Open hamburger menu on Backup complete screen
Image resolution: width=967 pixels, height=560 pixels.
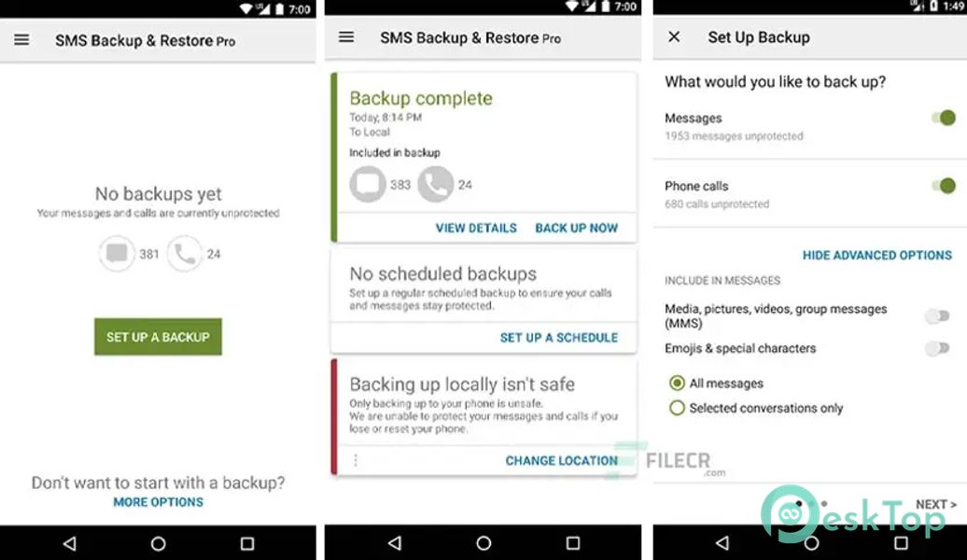(346, 37)
